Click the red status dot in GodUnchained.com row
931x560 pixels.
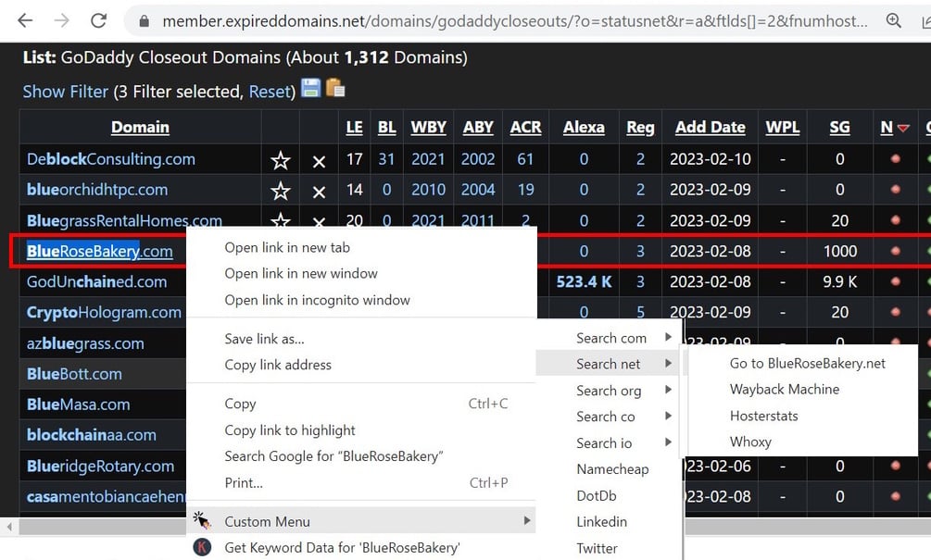[896, 281]
